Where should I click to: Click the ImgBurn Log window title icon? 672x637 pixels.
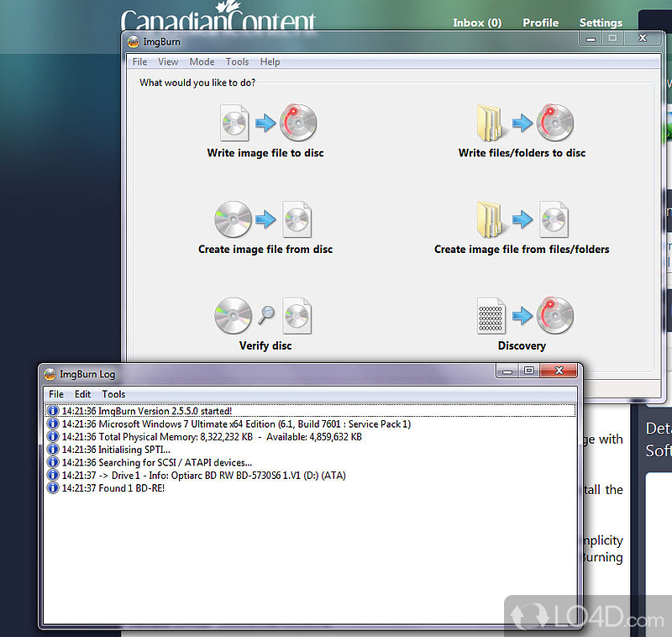[x=50, y=374]
